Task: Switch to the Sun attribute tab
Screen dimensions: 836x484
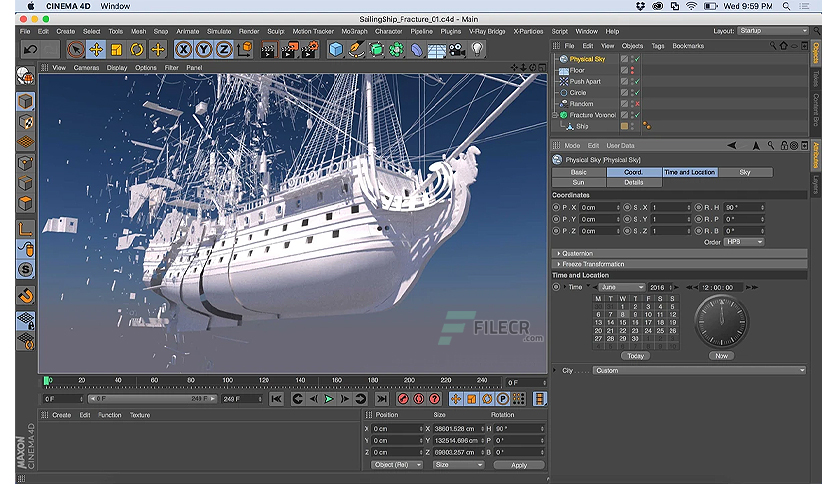Action: tap(578, 182)
